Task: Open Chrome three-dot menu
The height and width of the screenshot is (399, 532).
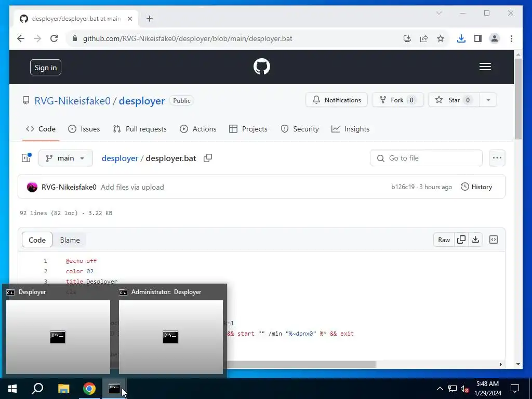Action: pos(511,38)
